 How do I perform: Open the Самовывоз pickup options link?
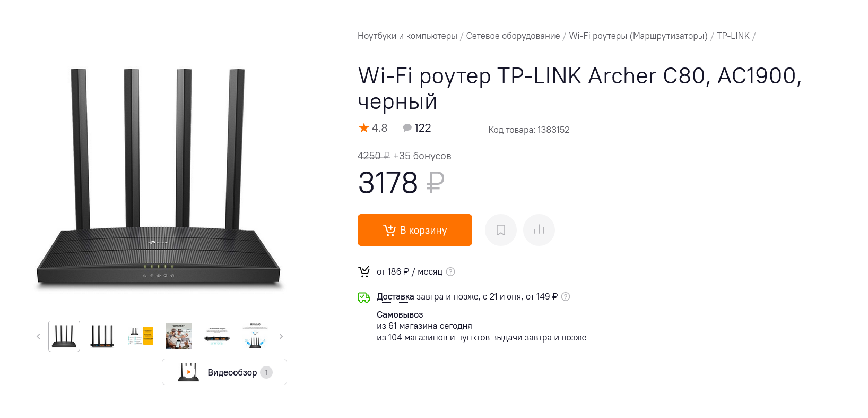(x=400, y=315)
